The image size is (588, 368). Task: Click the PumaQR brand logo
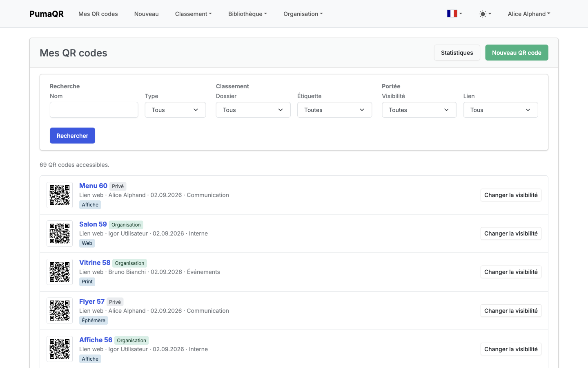pyautogui.click(x=47, y=14)
